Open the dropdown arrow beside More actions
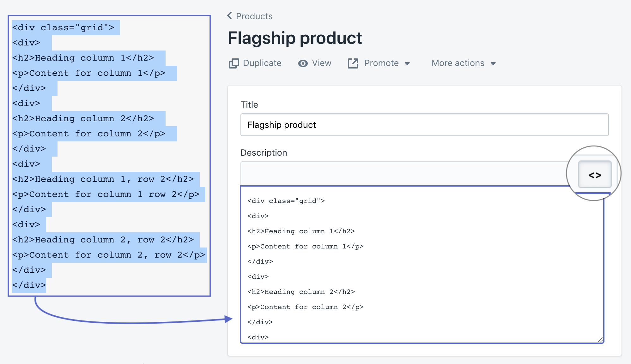The height and width of the screenshot is (364, 631). (494, 63)
